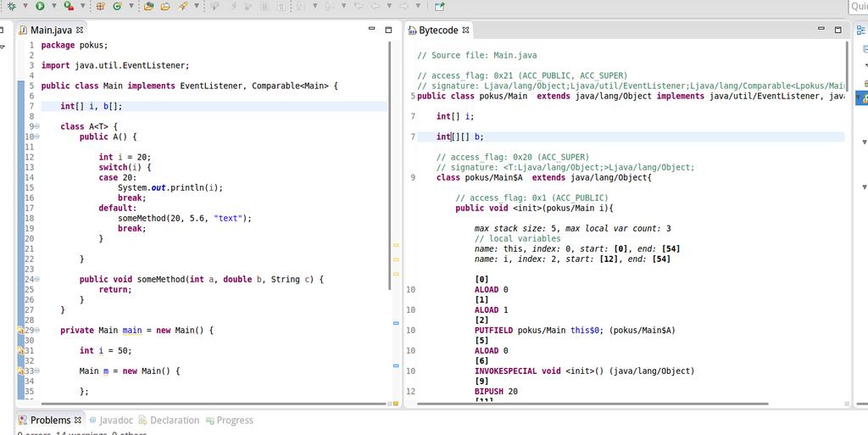Switch to the Main.java editor tab
The width and height of the screenshot is (868, 435).
[x=50, y=30]
